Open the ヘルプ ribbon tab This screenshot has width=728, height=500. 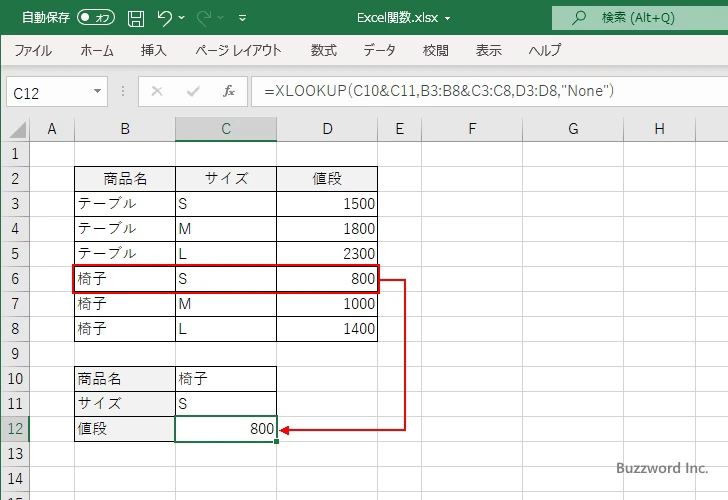click(x=545, y=50)
